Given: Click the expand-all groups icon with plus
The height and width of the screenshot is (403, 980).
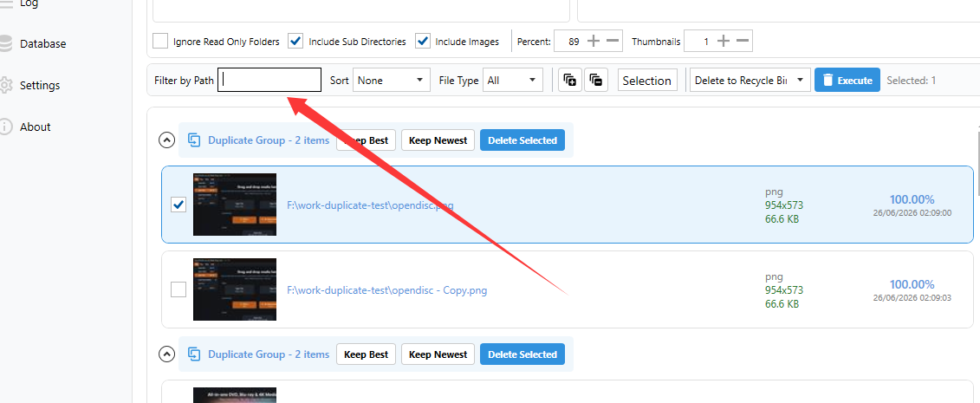Looking at the screenshot, I should tap(569, 80).
